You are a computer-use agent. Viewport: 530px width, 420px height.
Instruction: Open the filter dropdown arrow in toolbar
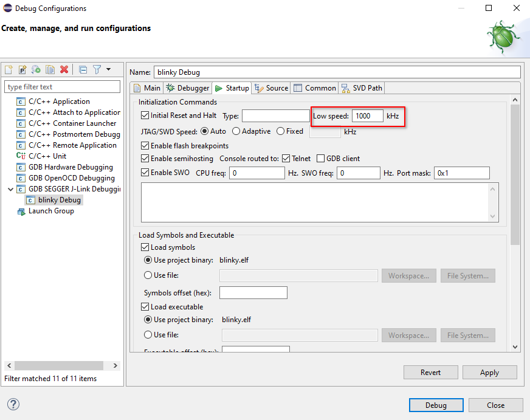coord(108,70)
